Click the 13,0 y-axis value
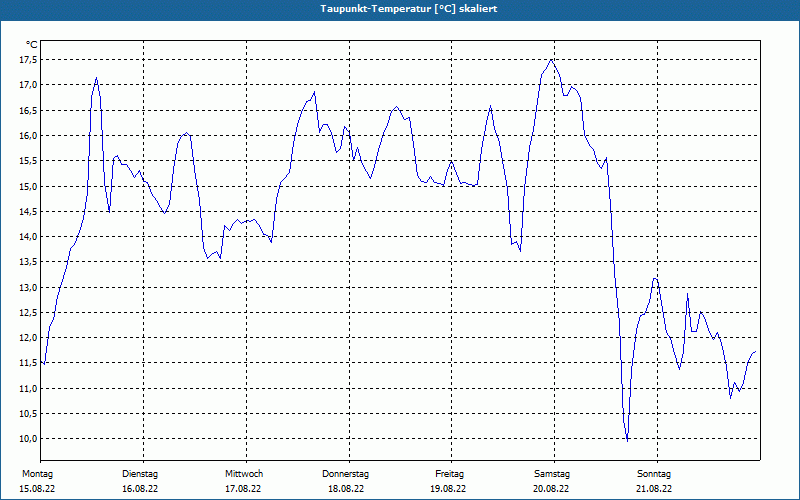This screenshot has height=500, width=800. [x=30, y=287]
